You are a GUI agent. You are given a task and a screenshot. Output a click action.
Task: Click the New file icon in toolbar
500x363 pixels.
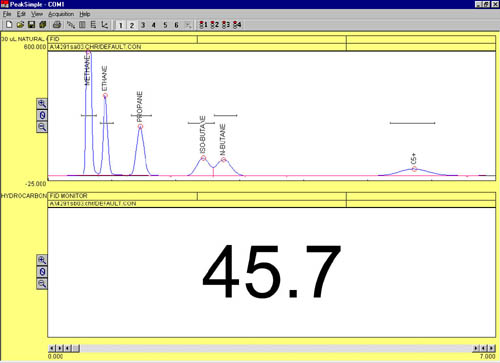tap(9, 24)
